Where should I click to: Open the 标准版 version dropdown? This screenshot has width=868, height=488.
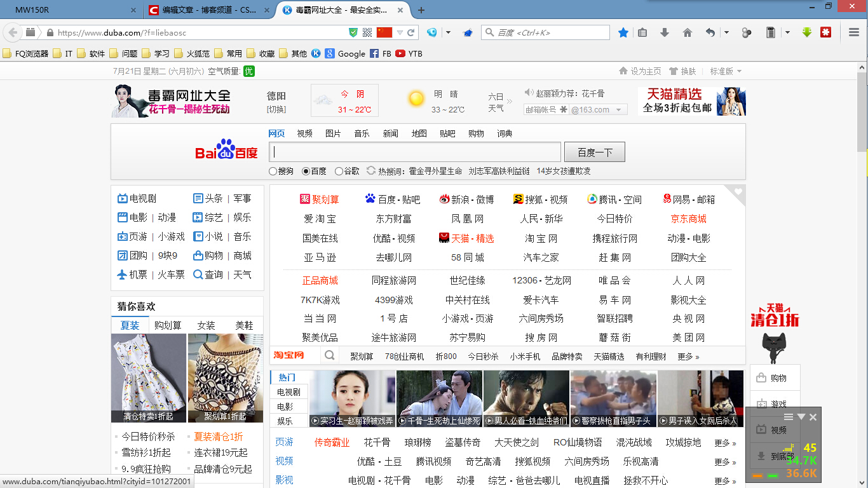point(726,71)
